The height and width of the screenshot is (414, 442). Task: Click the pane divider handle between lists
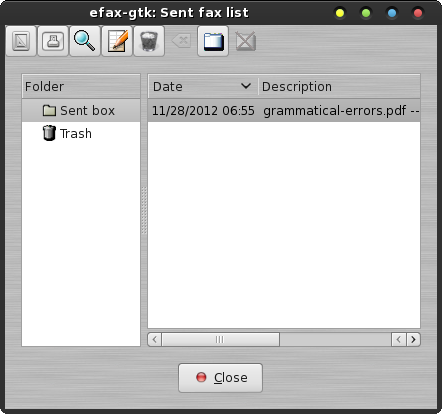pyautogui.click(x=144, y=210)
